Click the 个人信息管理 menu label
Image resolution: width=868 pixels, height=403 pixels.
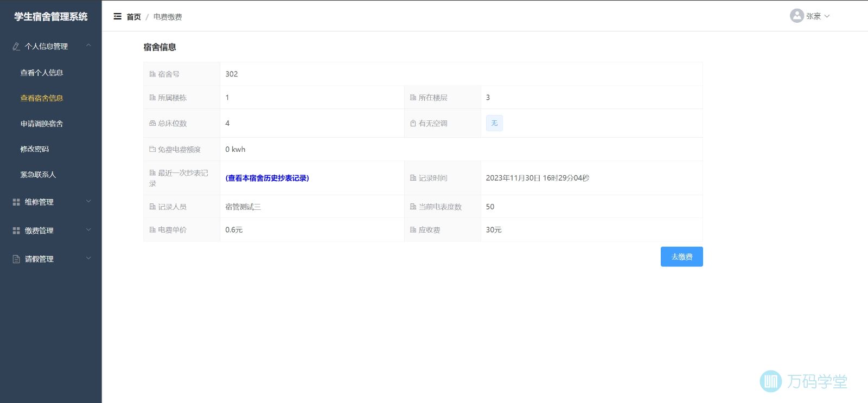46,47
